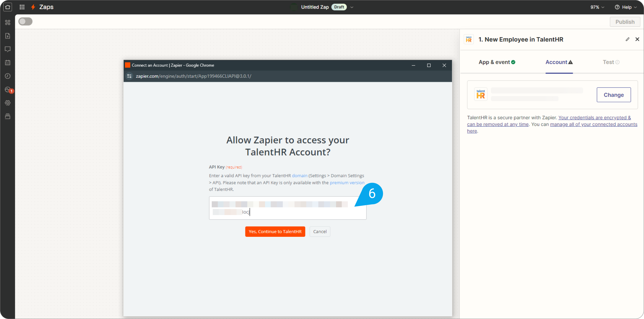Click the Publish button
The width and height of the screenshot is (644, 319).
tap(625, 22)
